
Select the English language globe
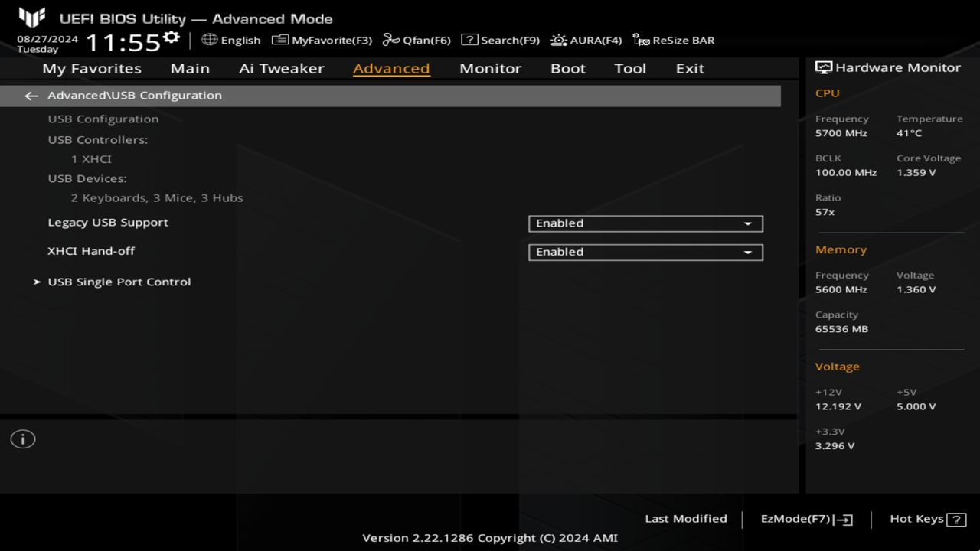click(209, 40)
